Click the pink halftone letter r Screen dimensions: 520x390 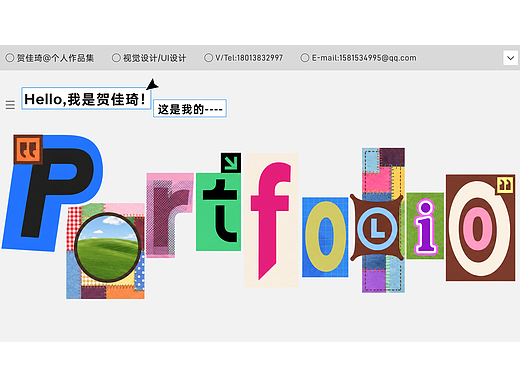coord(170,215)
